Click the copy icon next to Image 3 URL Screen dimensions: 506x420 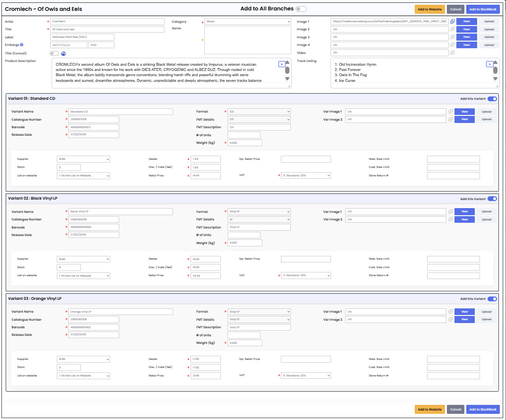pos(453,37)
